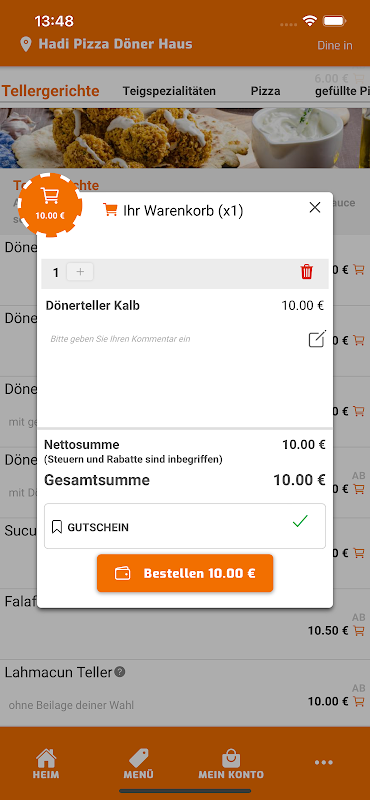Change the Dine in order type
The image size is (370, 800).
[335, 45]
